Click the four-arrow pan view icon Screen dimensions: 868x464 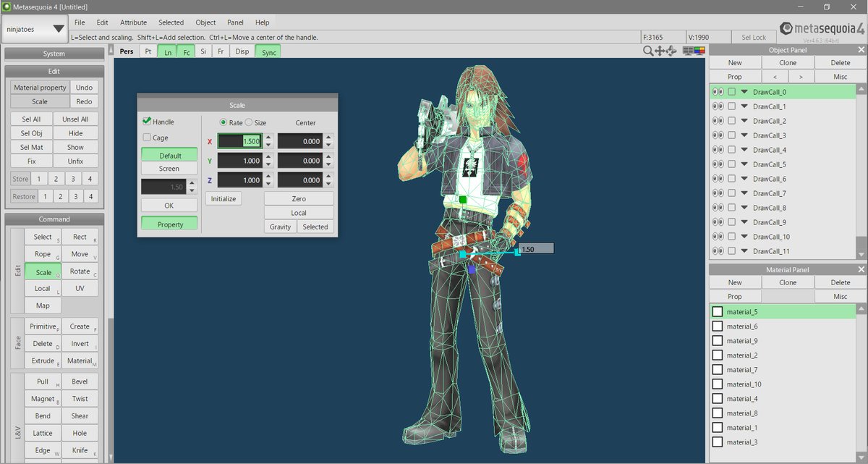(660, 51)
